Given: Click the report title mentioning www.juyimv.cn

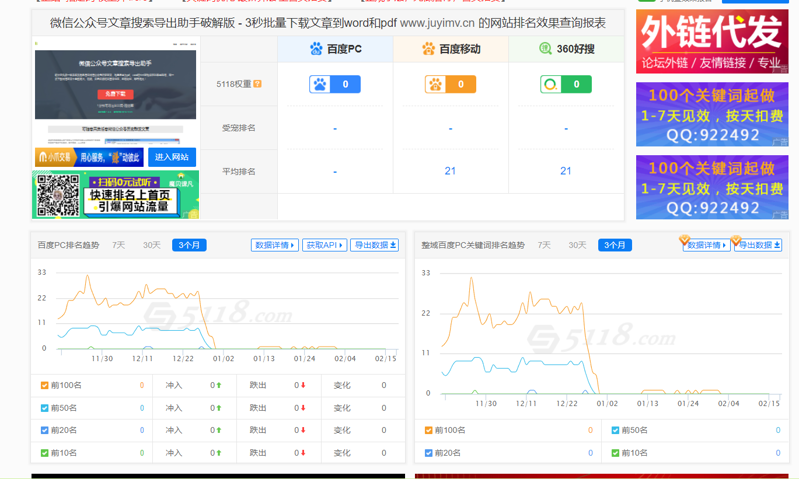Looking at the screenshot, I should tap(328, 23).
